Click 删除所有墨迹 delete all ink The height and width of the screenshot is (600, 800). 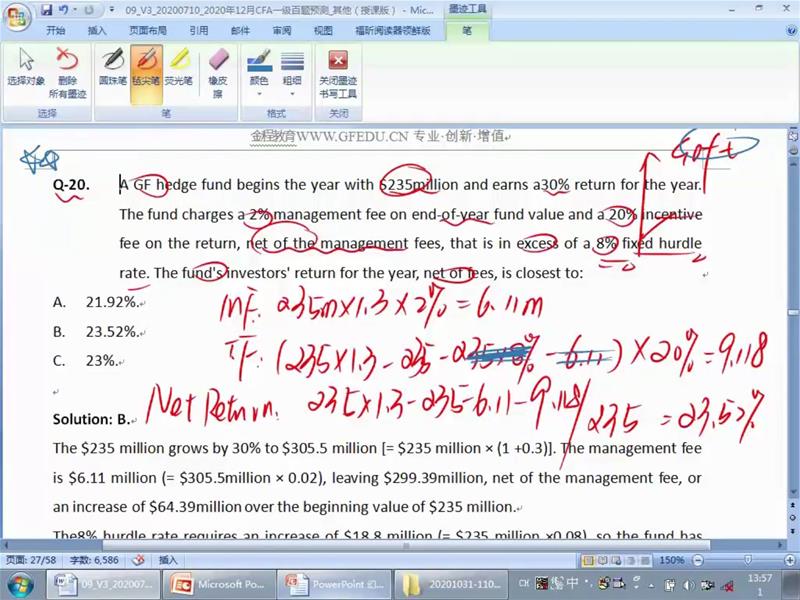pos(67,72)
